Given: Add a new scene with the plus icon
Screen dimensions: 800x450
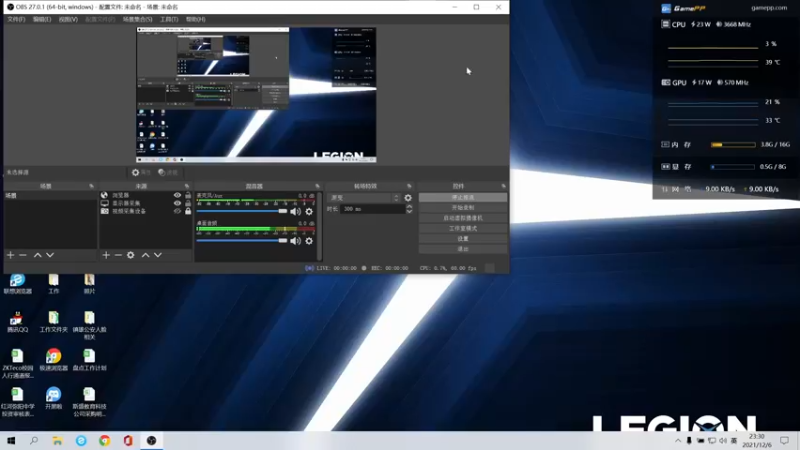Looking at the screenshot, I should [x=11, y=255].
